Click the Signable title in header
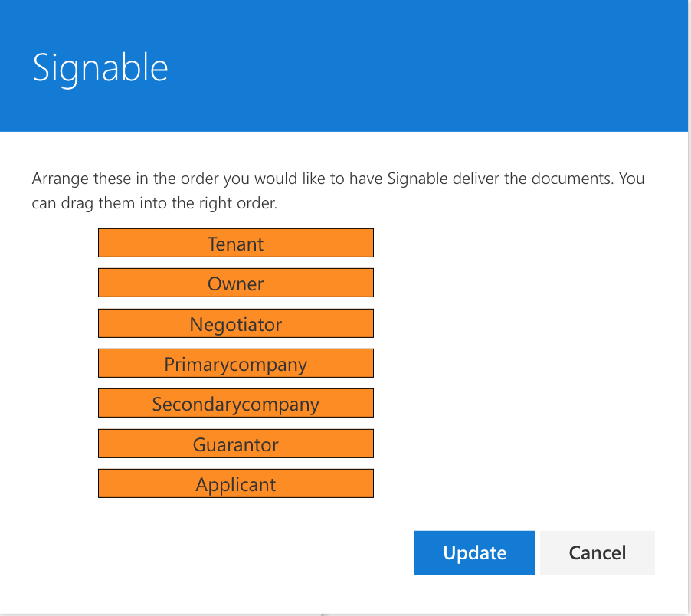The width and height of the screenshot is (691, 616). point(100,68)
